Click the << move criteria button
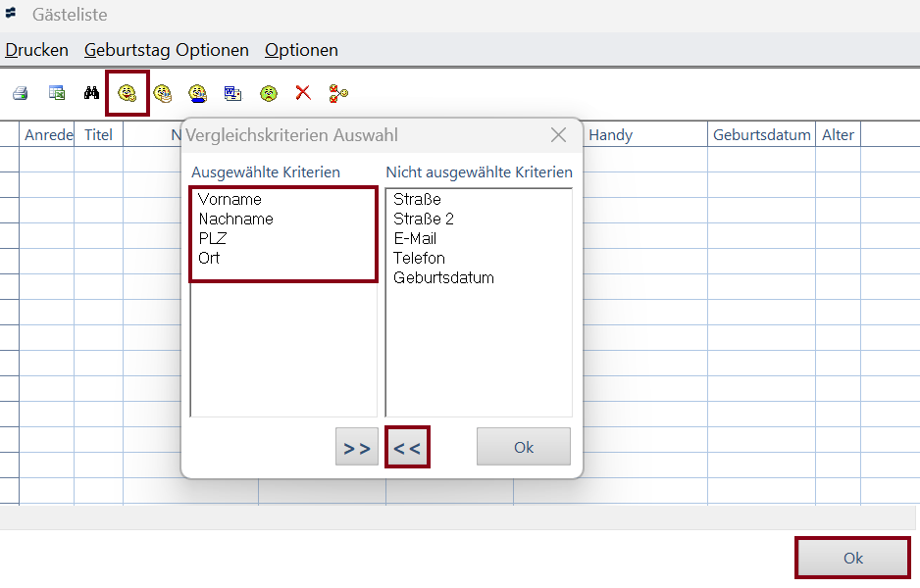The width and height of the screenshot is (920, 588). click(407, 448)
